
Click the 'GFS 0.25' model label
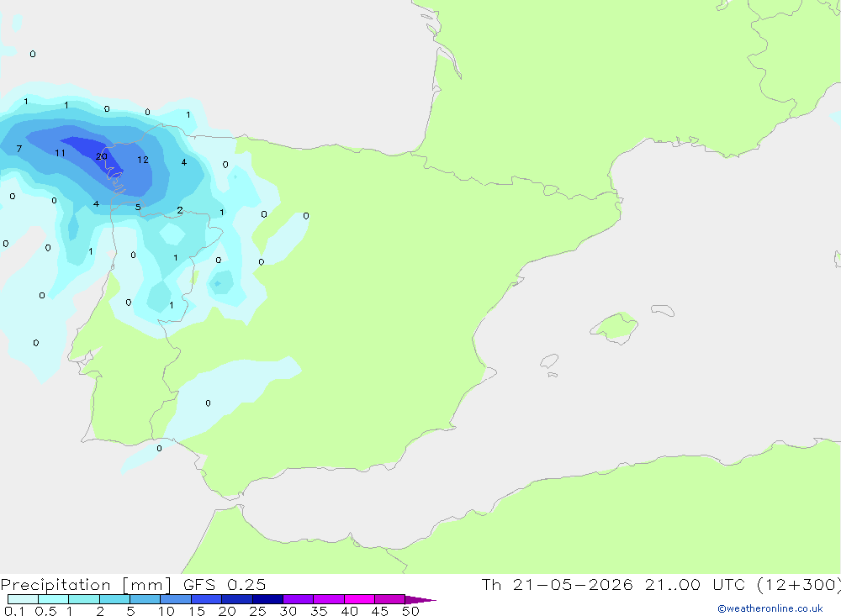225,585
